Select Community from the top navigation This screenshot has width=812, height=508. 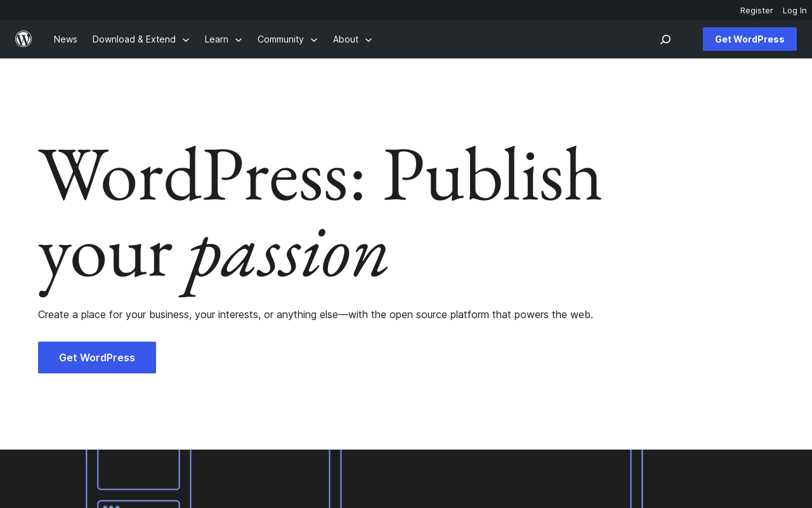280,39
